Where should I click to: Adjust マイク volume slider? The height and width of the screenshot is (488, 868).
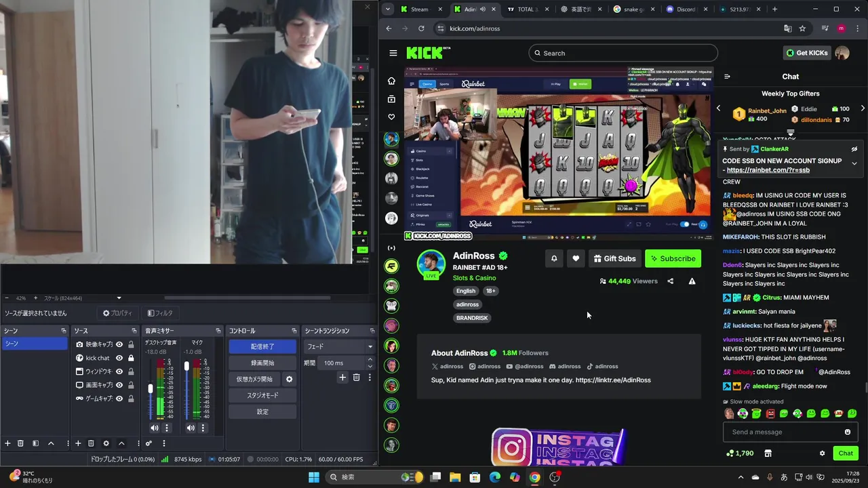186,367
